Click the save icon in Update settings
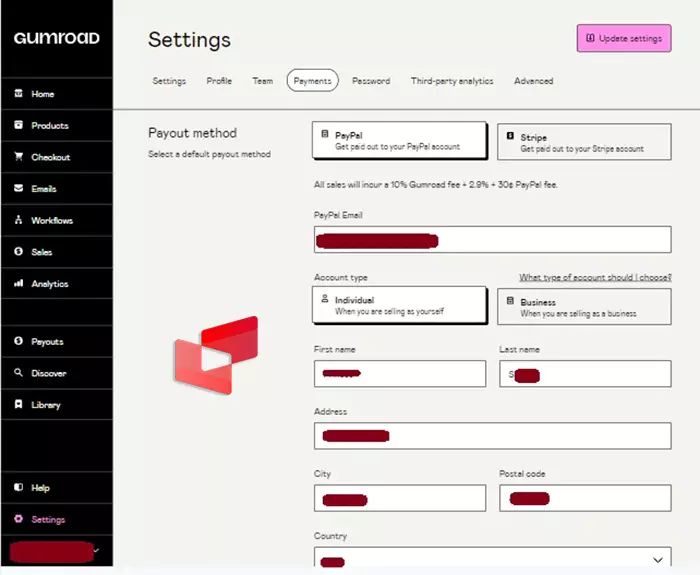This screenshot has height=575, width=700. tap(590, 38)
